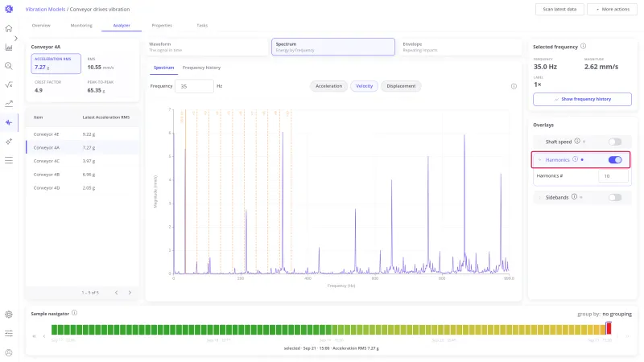
Task: Collapse the Harmonics section chevron
Action: [x=539, y=160]
